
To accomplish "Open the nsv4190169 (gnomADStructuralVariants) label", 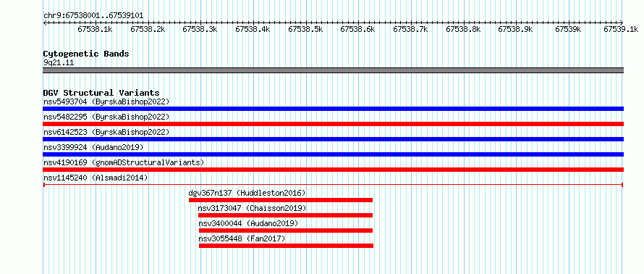I will (124, 162).
